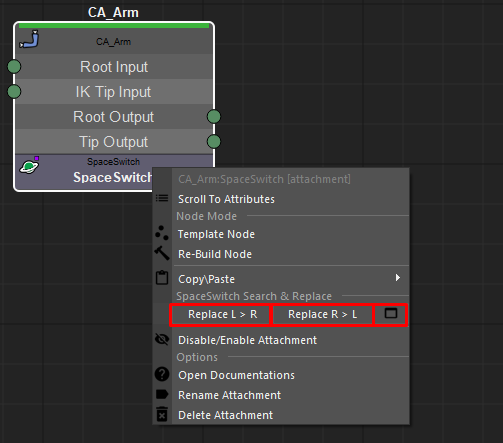Viewport: 503px width, 443px height.
Task: Click the Template Node dots icon
Action: coord(162,233)
